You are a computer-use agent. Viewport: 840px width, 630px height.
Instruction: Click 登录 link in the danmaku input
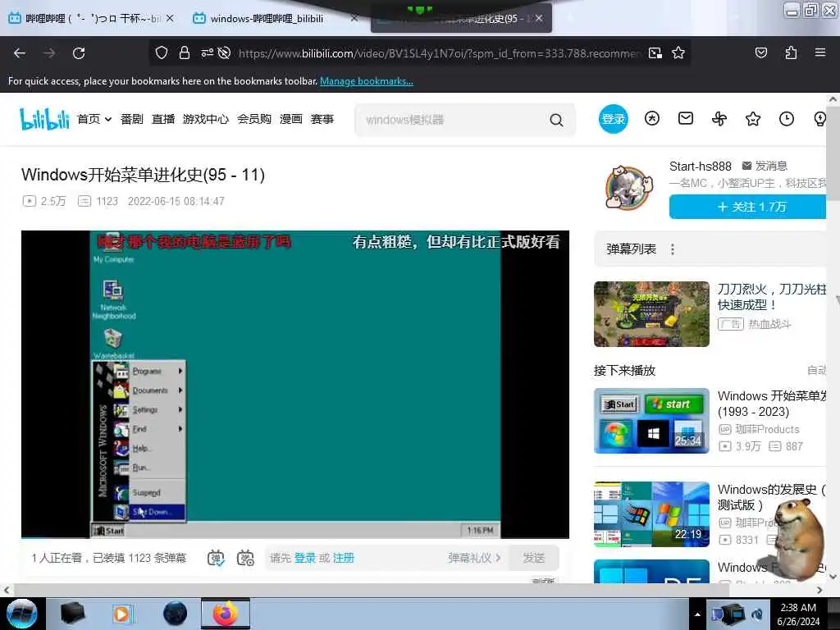305,558
